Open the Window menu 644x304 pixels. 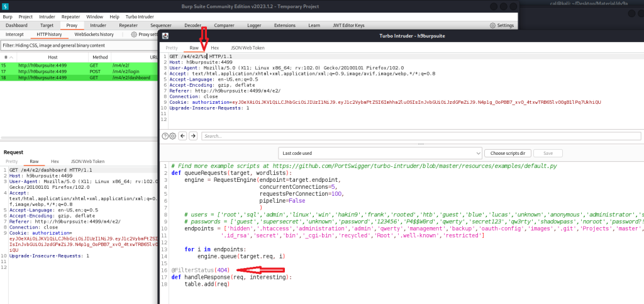coord(95,17)
